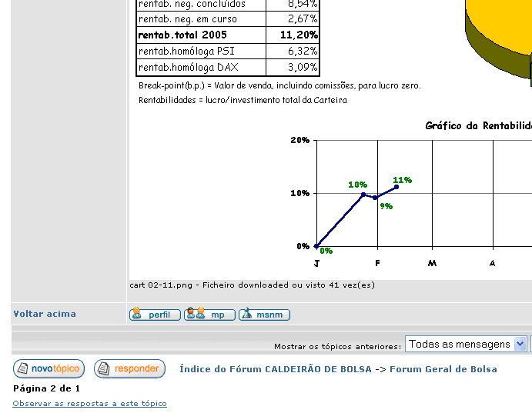This screenshot has height=413, width=532.
Task: Click 'Observar as respostas a este tópico'
Action: click(89, 404)
